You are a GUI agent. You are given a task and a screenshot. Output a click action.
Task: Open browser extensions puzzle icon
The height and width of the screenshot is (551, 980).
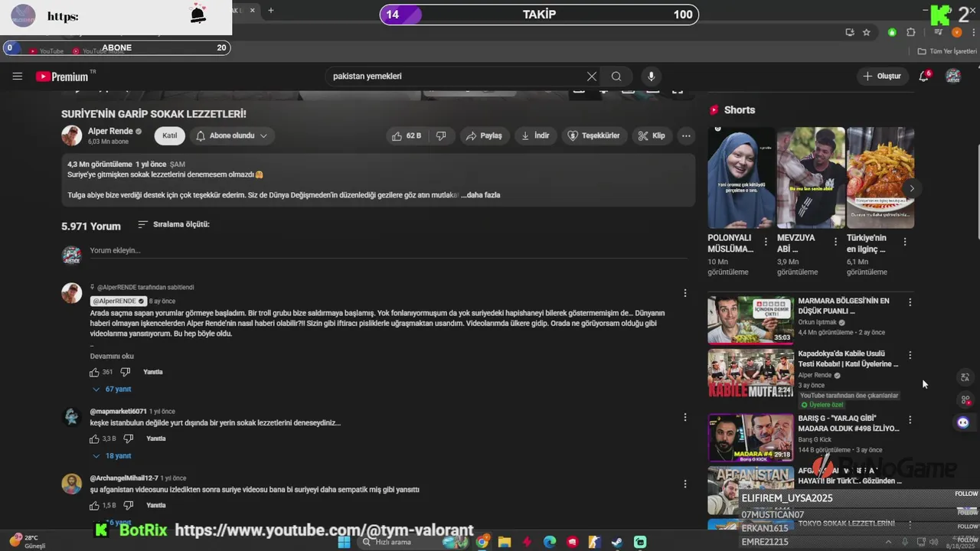[910, 32]
